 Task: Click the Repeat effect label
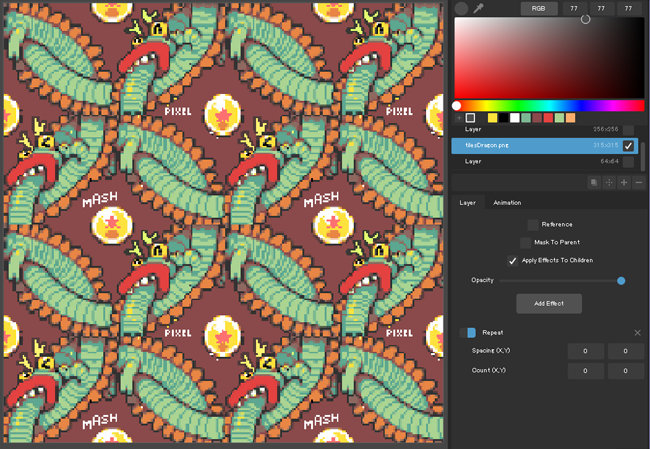492,333
